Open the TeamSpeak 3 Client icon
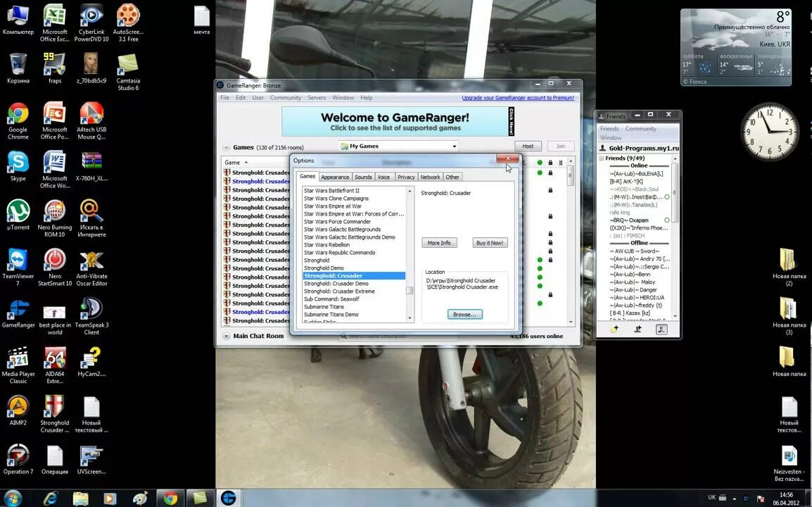This screenshot has height=507, width=812. 91,316
